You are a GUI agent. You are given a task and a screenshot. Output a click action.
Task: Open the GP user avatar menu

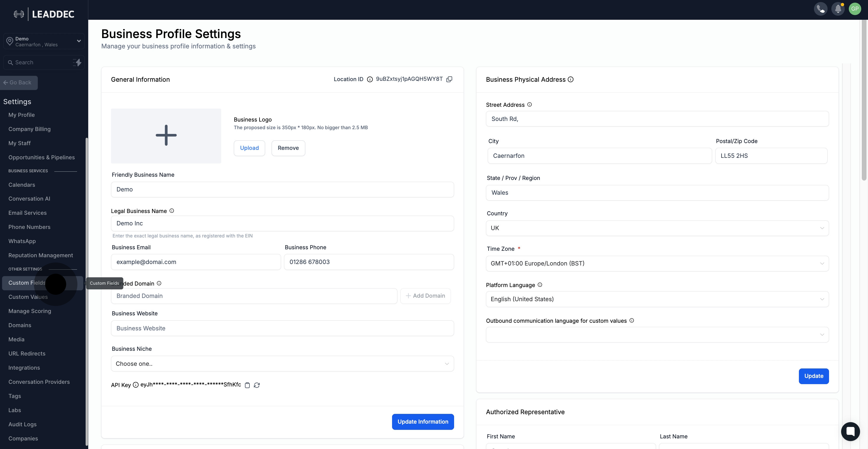(x=855, y=9)
